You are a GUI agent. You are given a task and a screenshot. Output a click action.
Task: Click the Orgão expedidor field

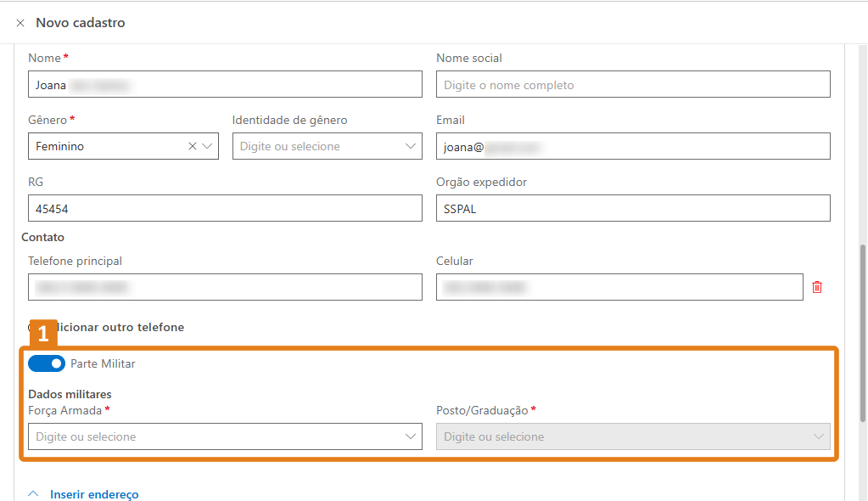[632, 208]
